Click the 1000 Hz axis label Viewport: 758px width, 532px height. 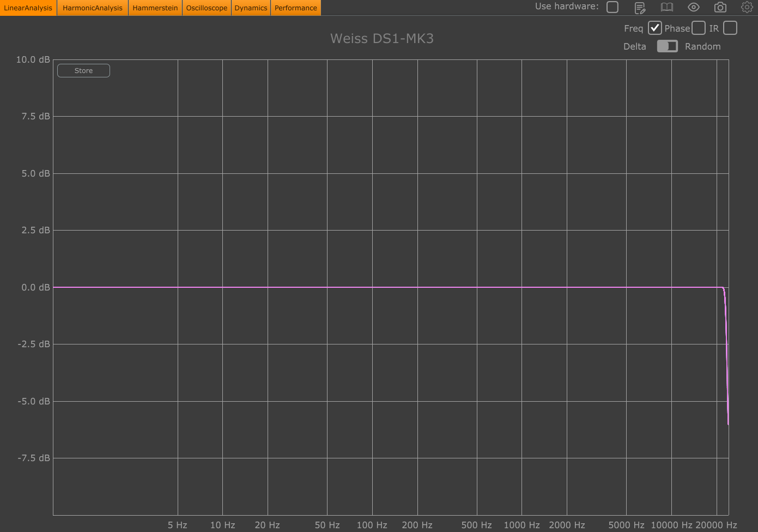521,525
